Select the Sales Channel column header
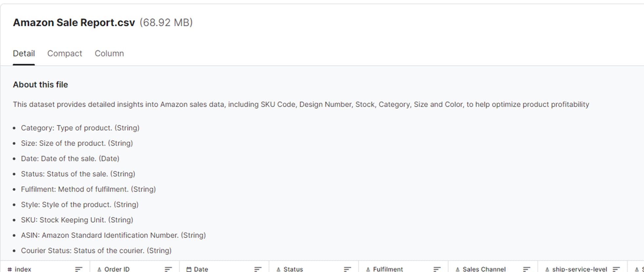 484,269
